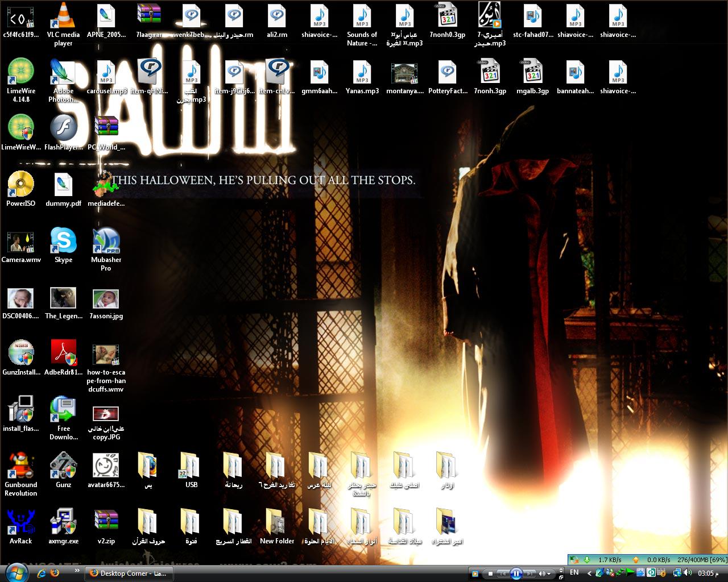Launch Internet Explorer from Quick Launch

pyautogui.click(x=42, y=573)
